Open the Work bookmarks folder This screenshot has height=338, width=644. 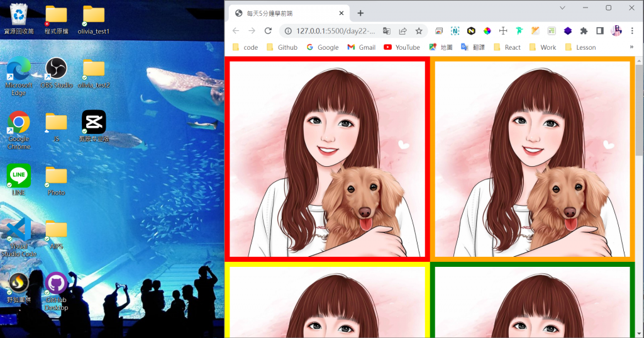coord(543,47)
